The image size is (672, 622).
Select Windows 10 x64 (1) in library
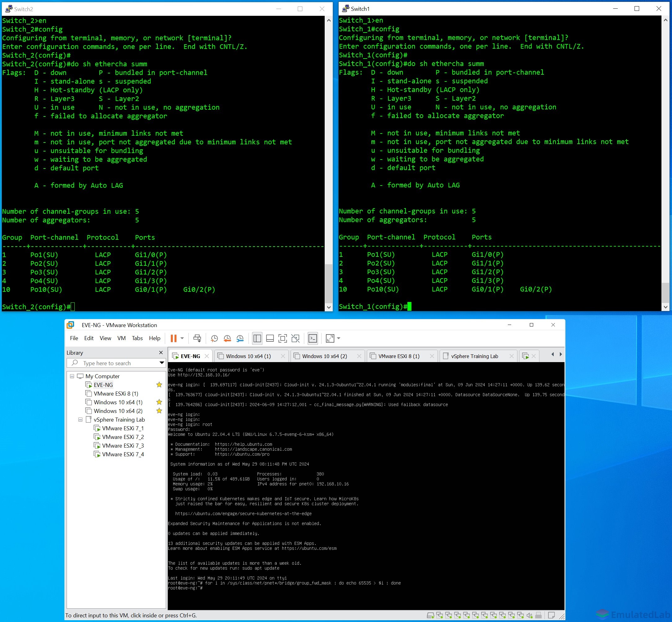click(x=118, y=402)
